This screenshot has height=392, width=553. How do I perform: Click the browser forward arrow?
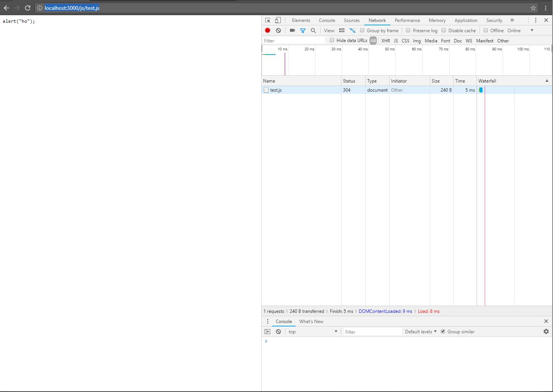[17, 8]
